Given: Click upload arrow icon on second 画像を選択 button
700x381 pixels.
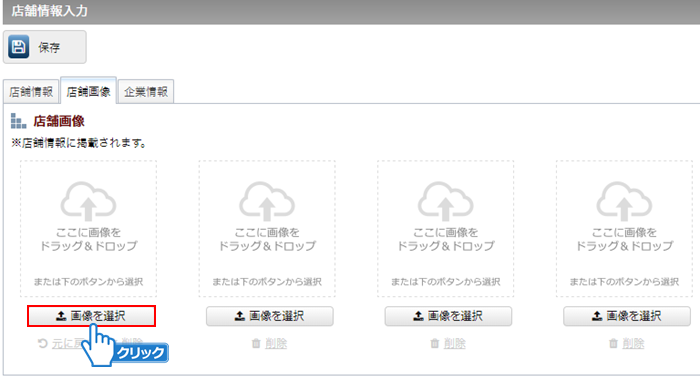Looking at the screenshot, I should pos(240,316).
